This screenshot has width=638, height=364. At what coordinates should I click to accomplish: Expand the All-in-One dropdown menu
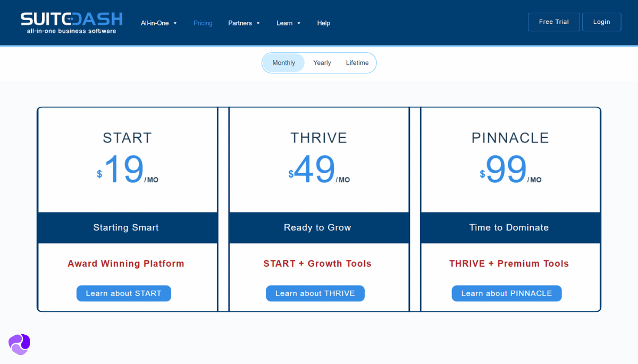[158, 23]
